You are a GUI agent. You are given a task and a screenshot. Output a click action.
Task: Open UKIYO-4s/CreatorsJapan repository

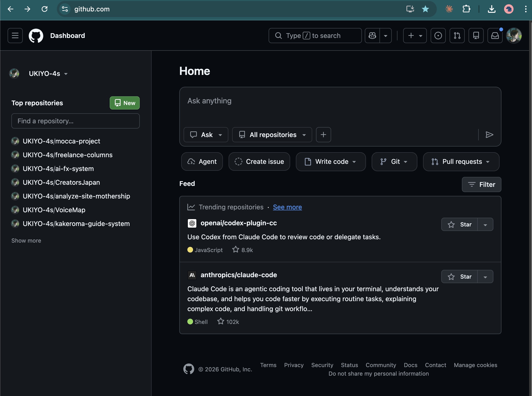click(x=61, y=182)
